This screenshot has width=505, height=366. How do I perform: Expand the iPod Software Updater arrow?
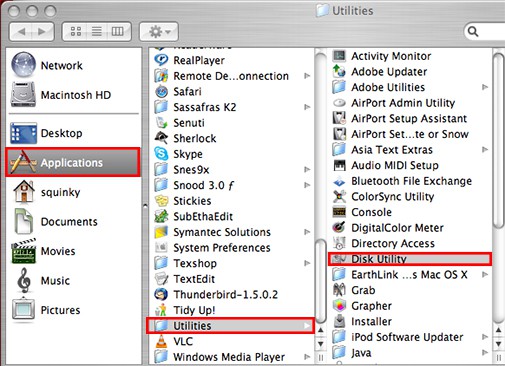[485, 337]
